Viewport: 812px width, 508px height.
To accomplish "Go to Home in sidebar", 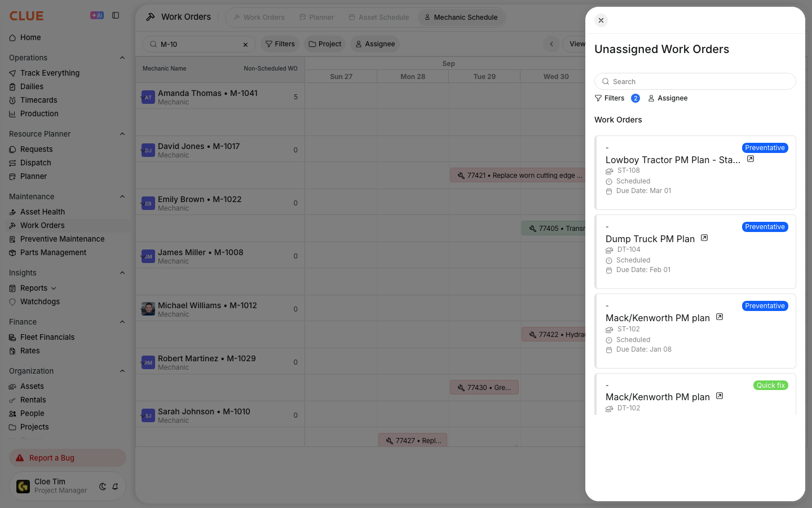I will [x=30, y=37].
